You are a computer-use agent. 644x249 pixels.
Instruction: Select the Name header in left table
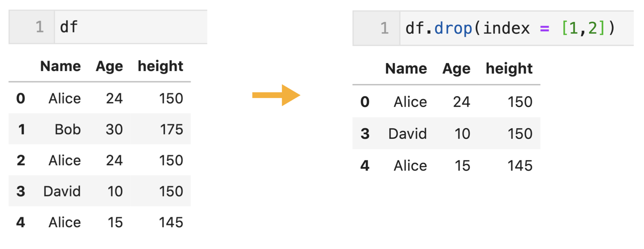[60, 66]
